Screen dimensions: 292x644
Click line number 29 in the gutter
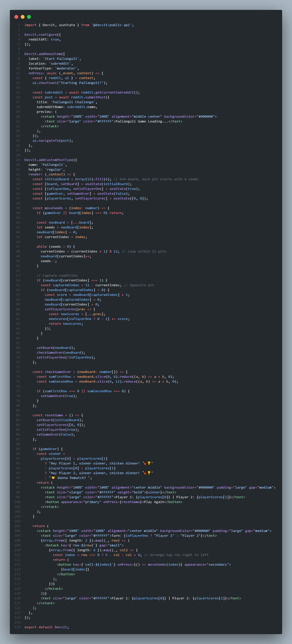18,160
